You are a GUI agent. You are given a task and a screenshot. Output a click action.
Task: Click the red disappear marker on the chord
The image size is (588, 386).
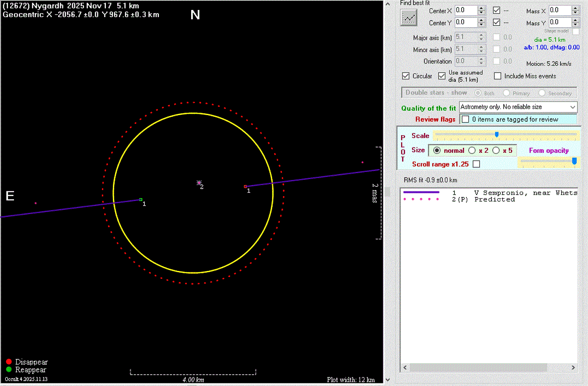tap(245, 186)
